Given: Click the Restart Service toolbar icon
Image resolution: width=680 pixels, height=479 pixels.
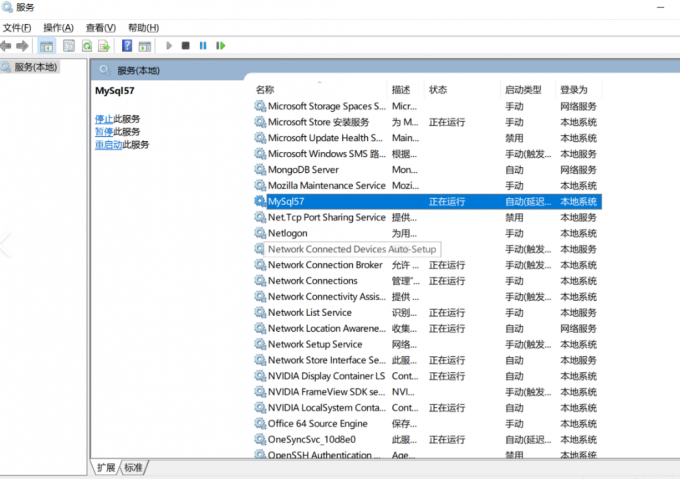Looking at the screenshot, I should [x=220, y=46].
